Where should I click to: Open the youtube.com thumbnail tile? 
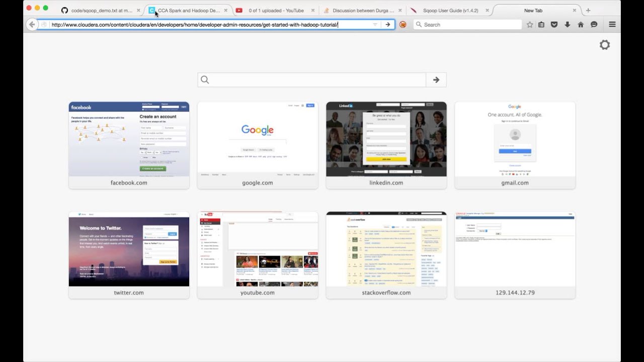(258, 255)
